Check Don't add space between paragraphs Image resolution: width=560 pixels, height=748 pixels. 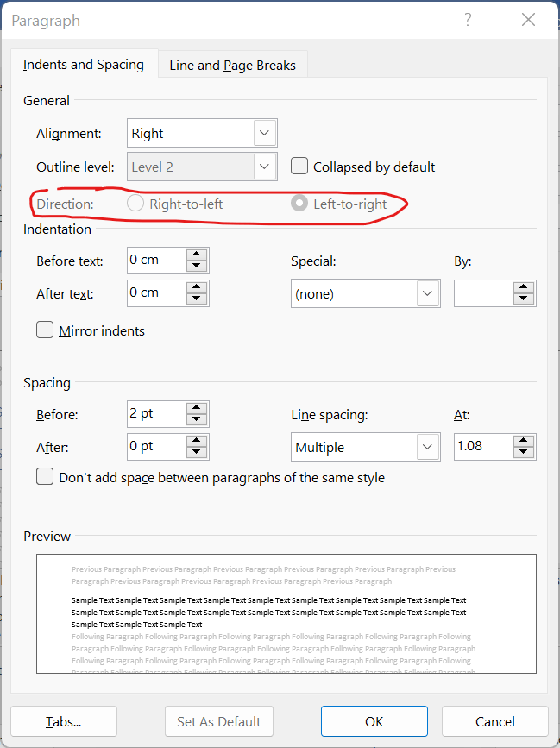click(45, 477)
